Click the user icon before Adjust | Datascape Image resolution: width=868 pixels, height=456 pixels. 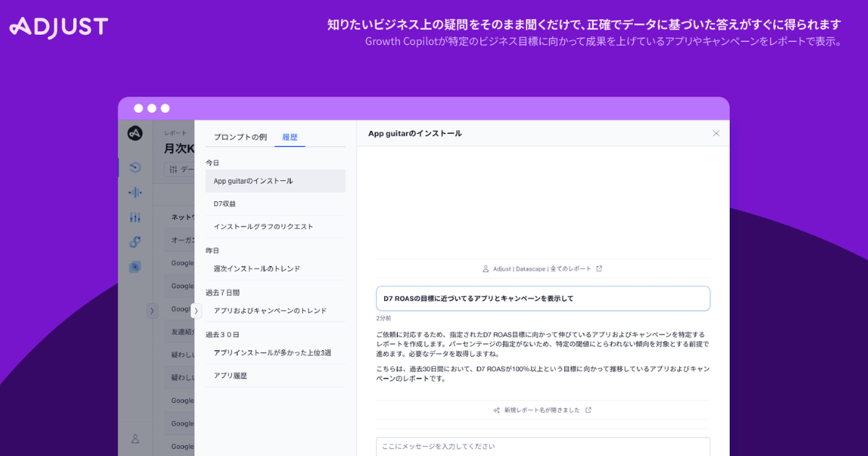tap(486, 269)
